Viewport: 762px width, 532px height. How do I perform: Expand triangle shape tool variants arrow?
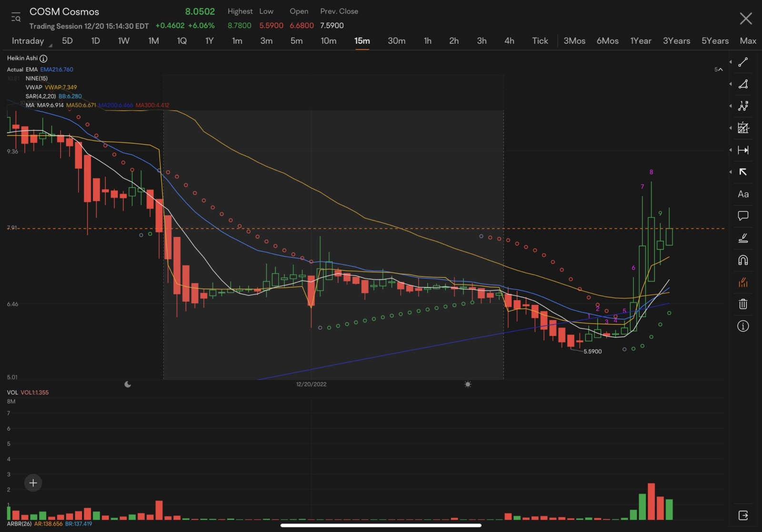(731, 84)
